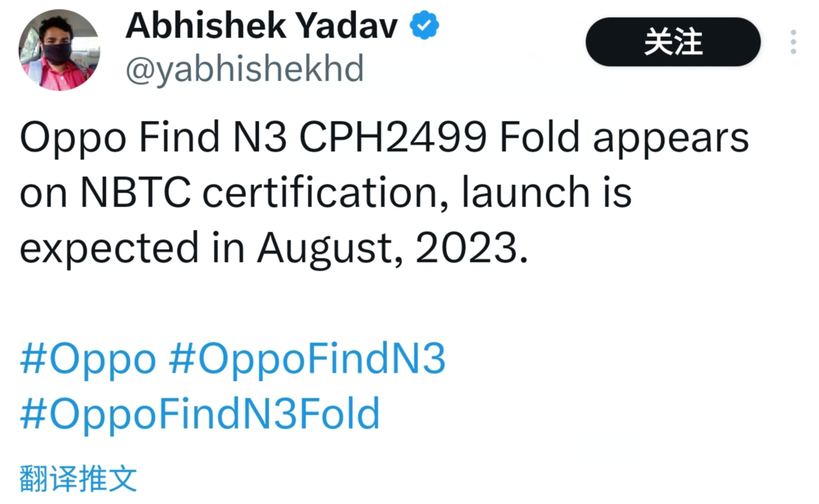Open the #OppoFindN3Fold hashtag
This screenshot has width=819, height=504.
200,413
